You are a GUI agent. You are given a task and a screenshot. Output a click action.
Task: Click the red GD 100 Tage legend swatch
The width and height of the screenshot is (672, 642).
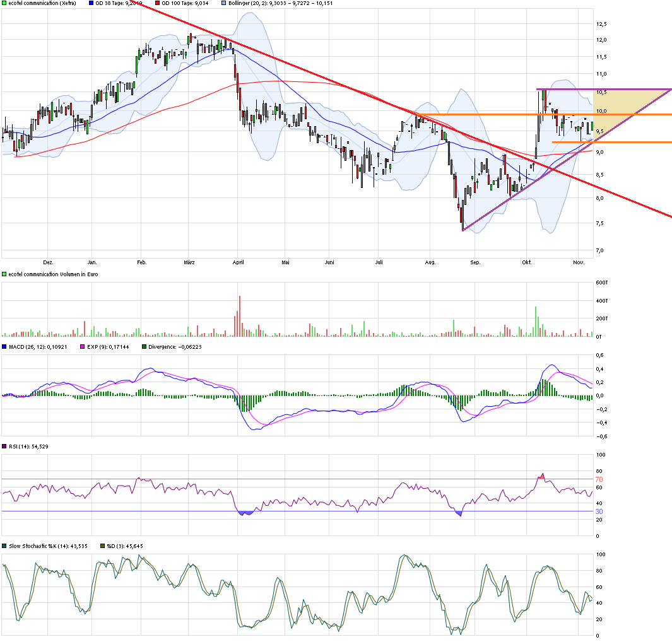[157, 3]
